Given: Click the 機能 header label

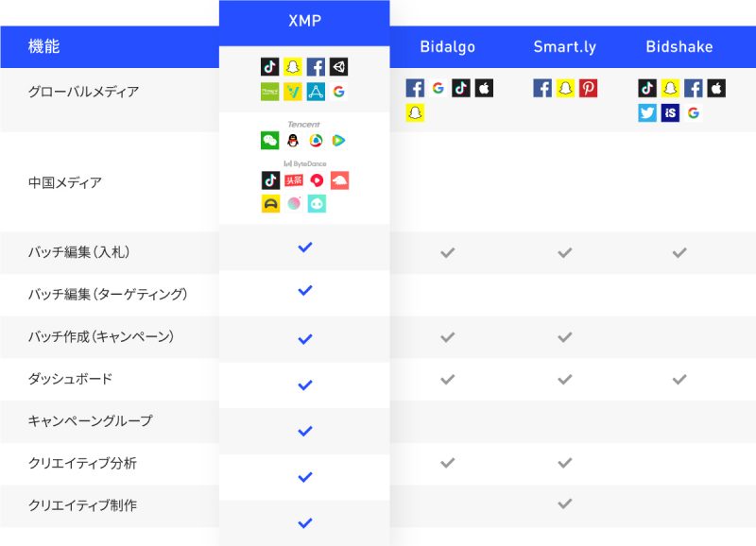Looking at the screenshot, I should [43, 46].
